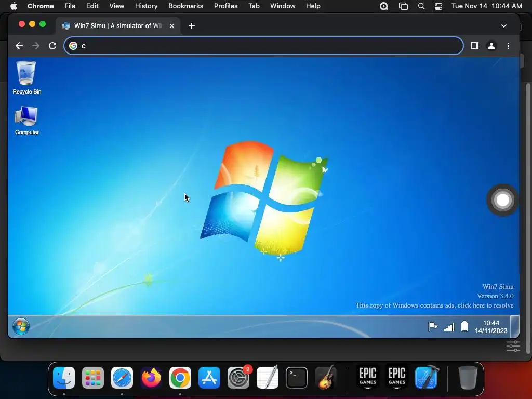Open Finder in the Dock
Image resolution: width=532 pixels, height=399 pixels.
pos(64,378)
